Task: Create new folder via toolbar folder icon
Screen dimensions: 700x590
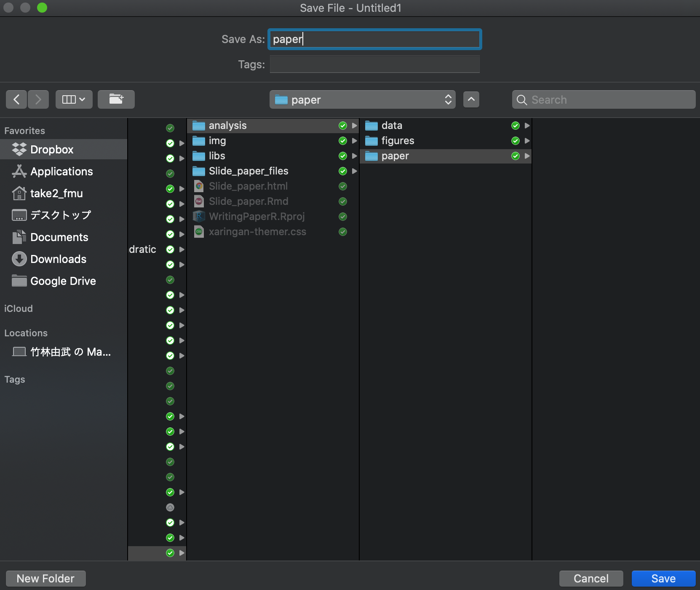Action: (x=116, y=99)
